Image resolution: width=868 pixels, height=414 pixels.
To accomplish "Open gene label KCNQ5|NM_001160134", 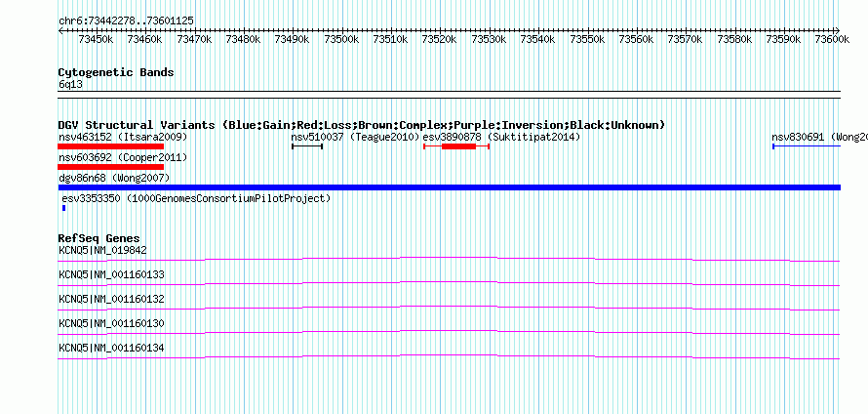I will click(111, 348).
